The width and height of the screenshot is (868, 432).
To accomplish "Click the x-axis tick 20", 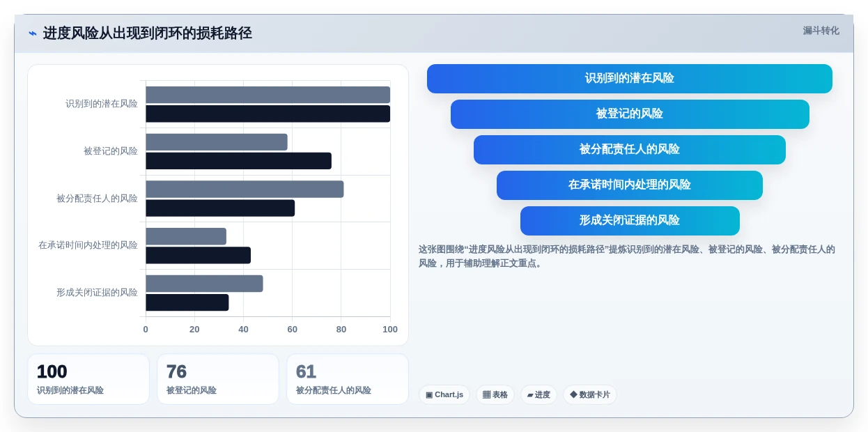I will (194, 330).
